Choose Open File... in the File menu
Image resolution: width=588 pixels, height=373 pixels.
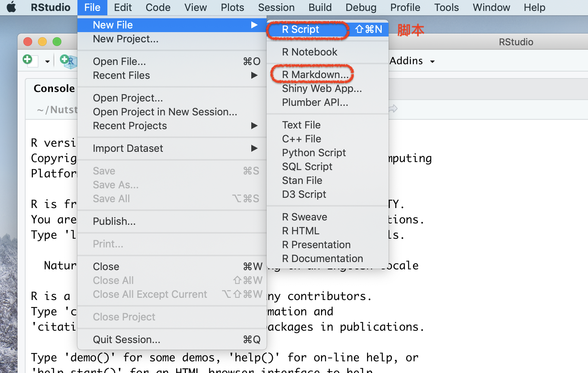(172, 61)
